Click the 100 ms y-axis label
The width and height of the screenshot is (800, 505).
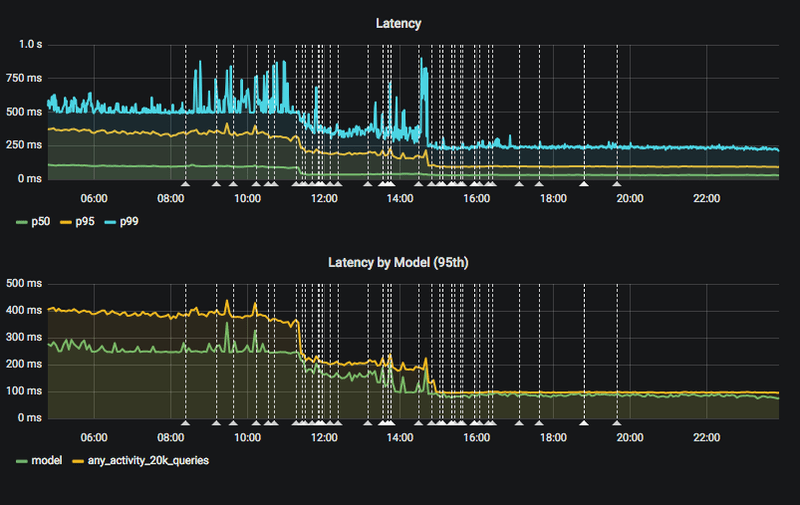pyautogui.click(x=24, y=391)
